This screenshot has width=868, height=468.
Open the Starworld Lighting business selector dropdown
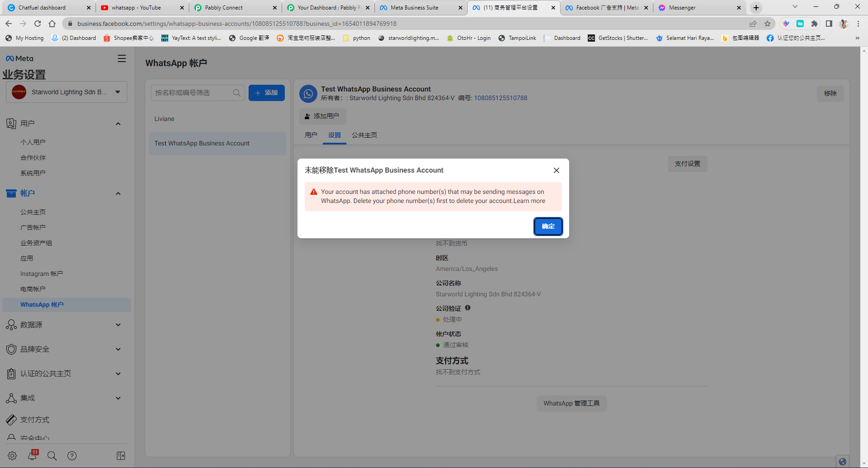click(x=67, y=92)
